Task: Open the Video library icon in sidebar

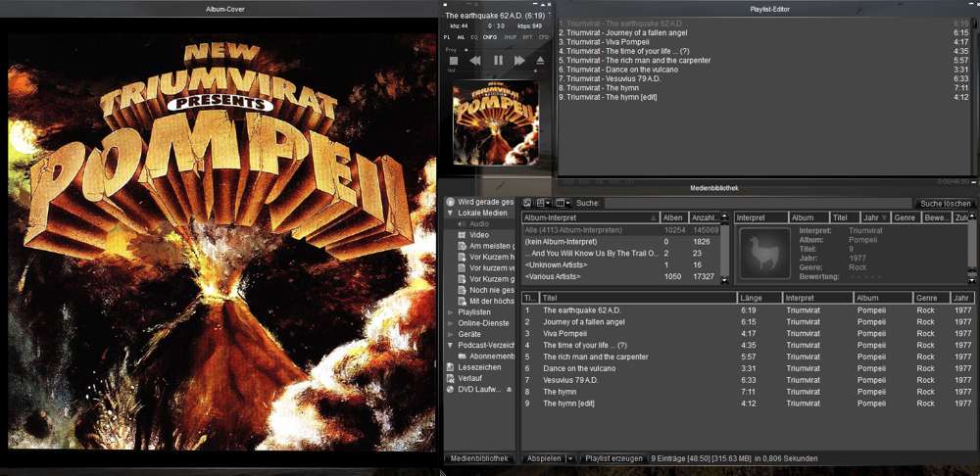Action: (x=462, y=235)
